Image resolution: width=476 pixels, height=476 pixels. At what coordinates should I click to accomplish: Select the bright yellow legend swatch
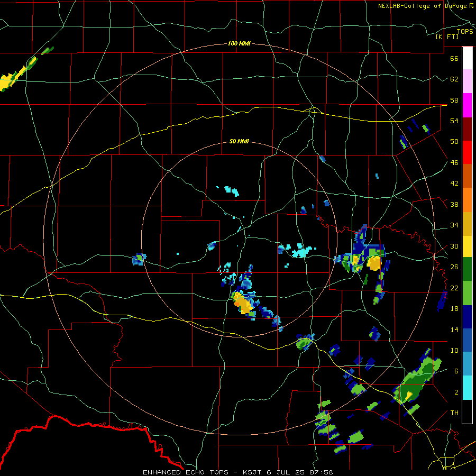(467, 246)
